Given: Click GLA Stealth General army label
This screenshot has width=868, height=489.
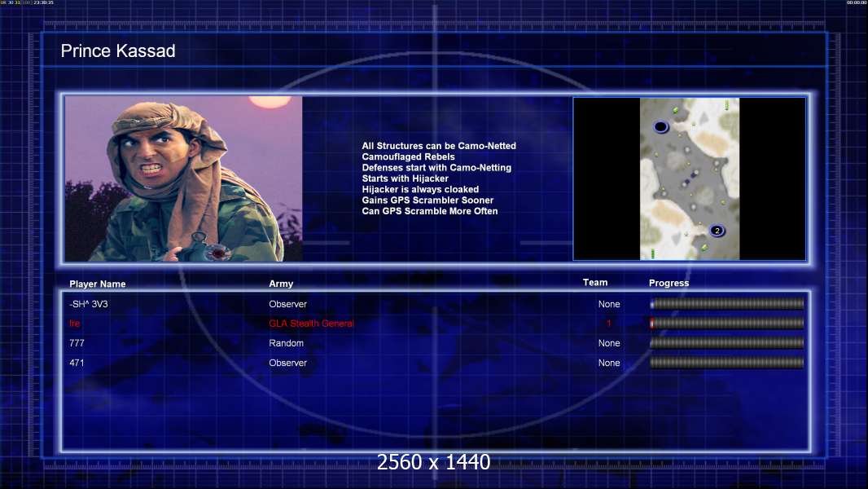Looking at the screenshot, I should (311, 324).
